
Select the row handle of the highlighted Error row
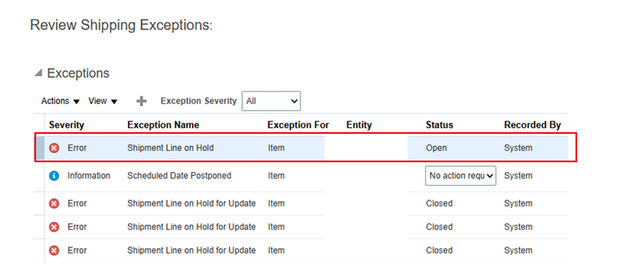40,148
